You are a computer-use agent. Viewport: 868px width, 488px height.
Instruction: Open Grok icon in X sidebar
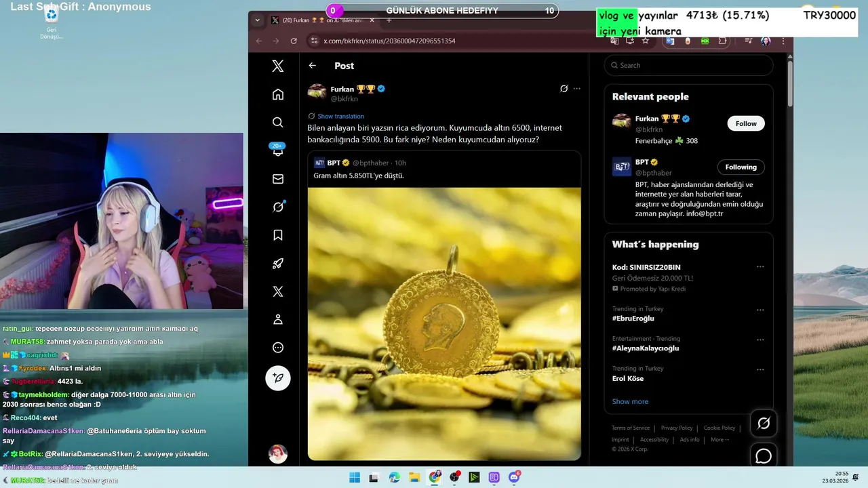(278, 207)
